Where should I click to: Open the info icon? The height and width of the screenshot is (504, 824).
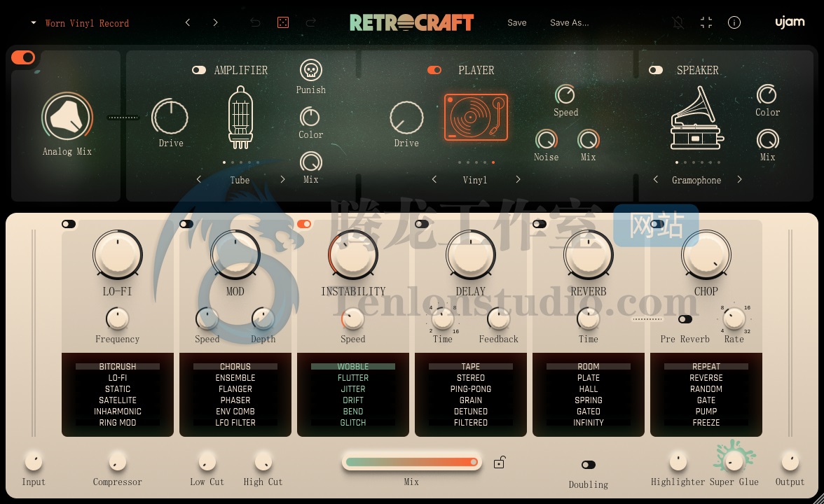[734, 22]
